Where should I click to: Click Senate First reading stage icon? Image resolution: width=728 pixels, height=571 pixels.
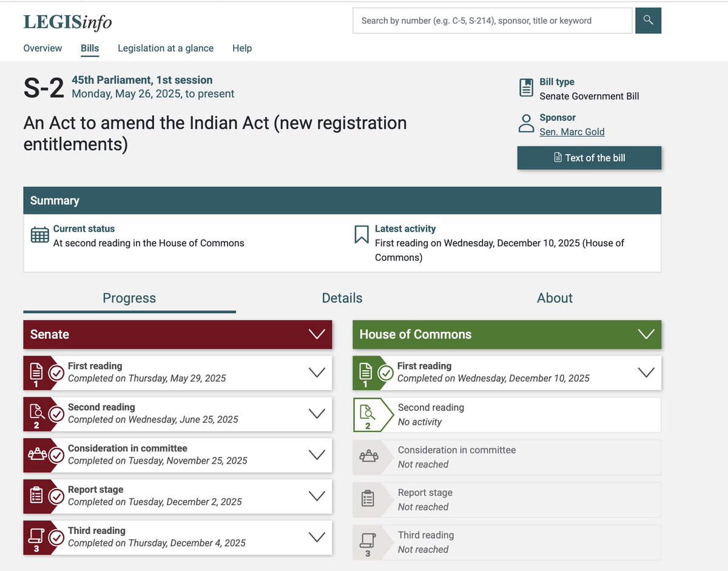[x=36, y=372]
